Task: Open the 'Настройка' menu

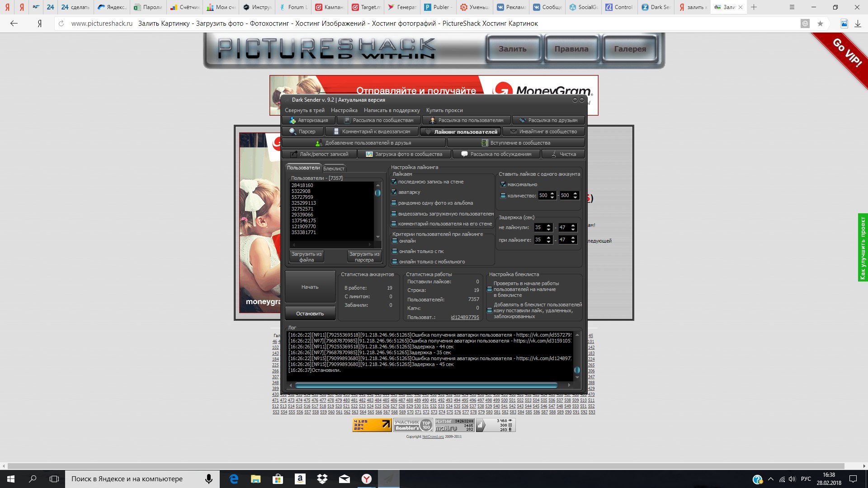Action: click(x=344, y=110)
